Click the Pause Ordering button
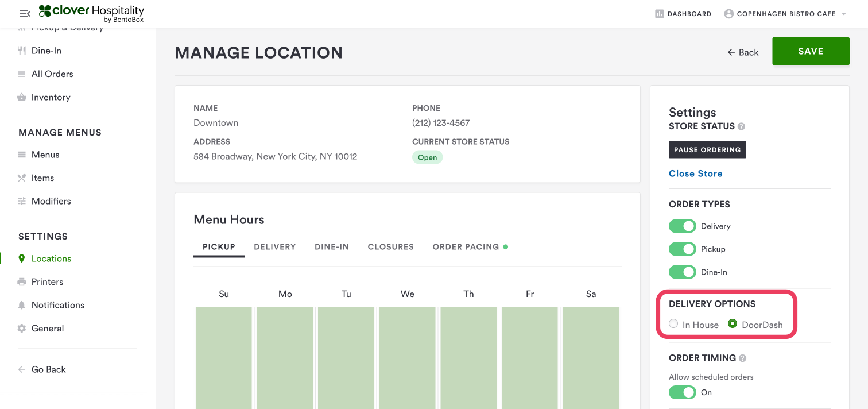This screenshot has width=868, height=409. pyautogui.click(x=707, y=150)
